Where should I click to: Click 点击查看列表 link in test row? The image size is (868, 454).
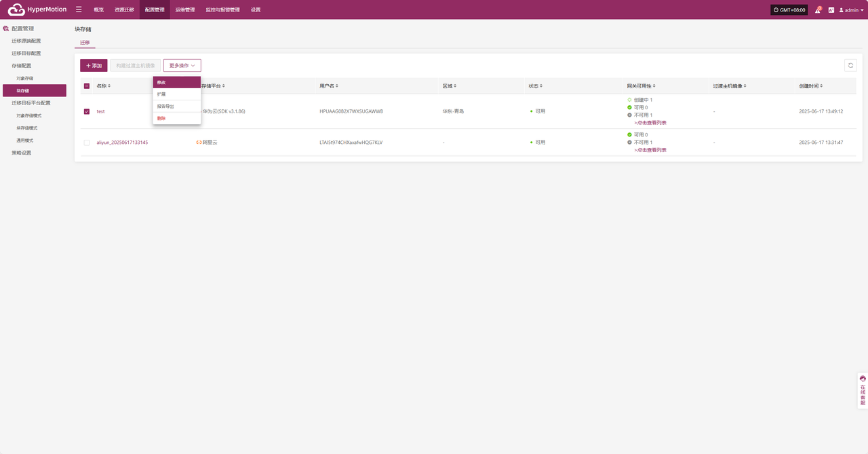650,123
